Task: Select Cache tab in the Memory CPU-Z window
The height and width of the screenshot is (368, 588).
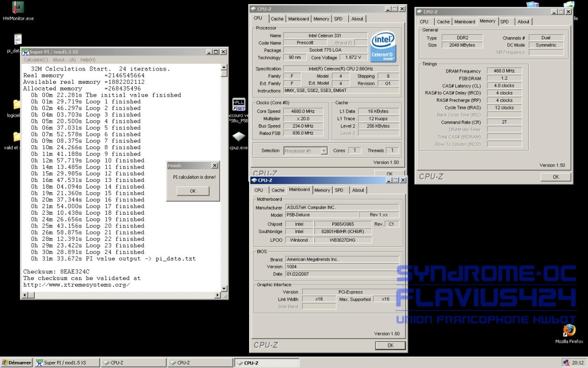Action: pyautogui.click(x=443, y=22)
